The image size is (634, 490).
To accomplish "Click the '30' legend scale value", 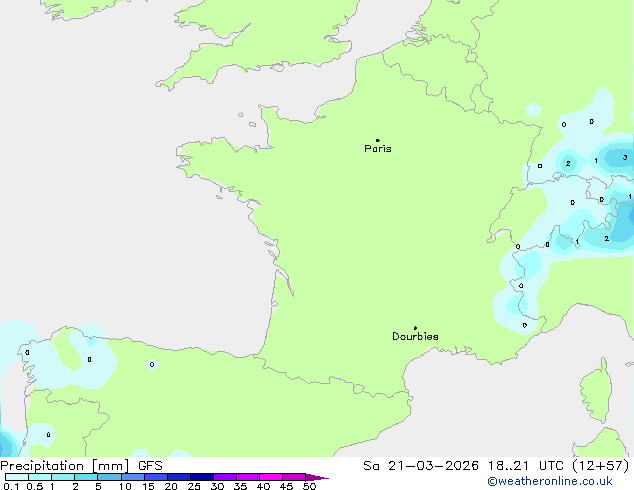I will (x=217, y=486).
